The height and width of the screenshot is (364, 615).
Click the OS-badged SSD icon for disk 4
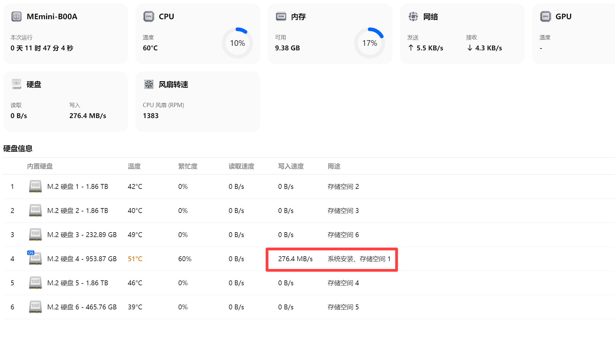[x=35, y=258]
